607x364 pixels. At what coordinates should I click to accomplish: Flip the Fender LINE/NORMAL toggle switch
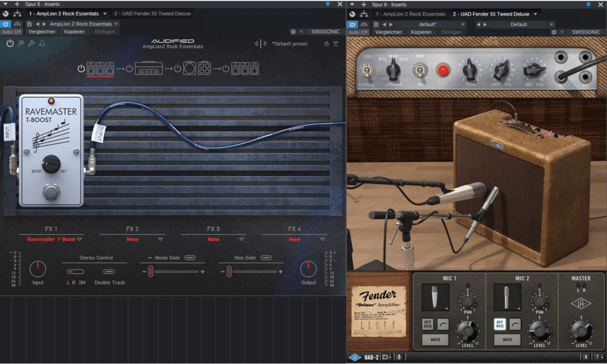[366, 71]
